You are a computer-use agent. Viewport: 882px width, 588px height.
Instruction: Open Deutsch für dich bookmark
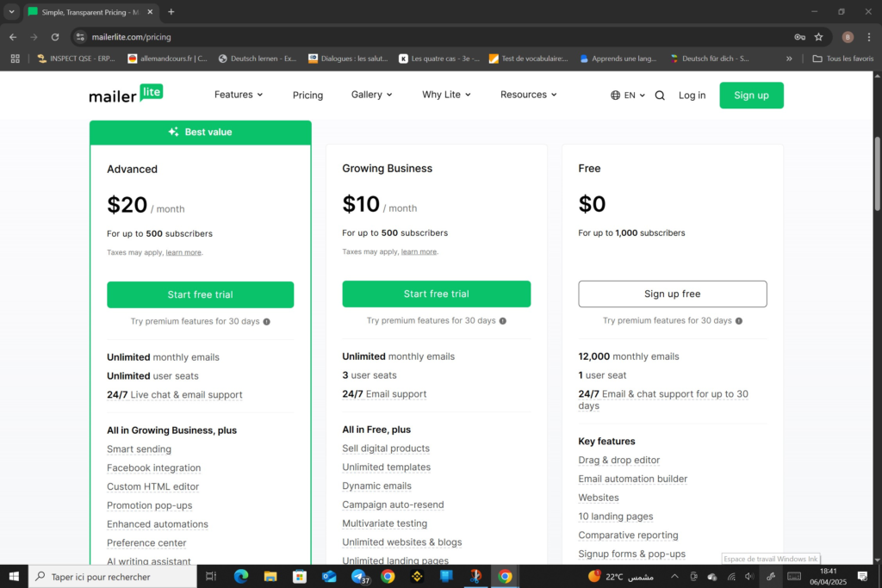coord(710,59)
